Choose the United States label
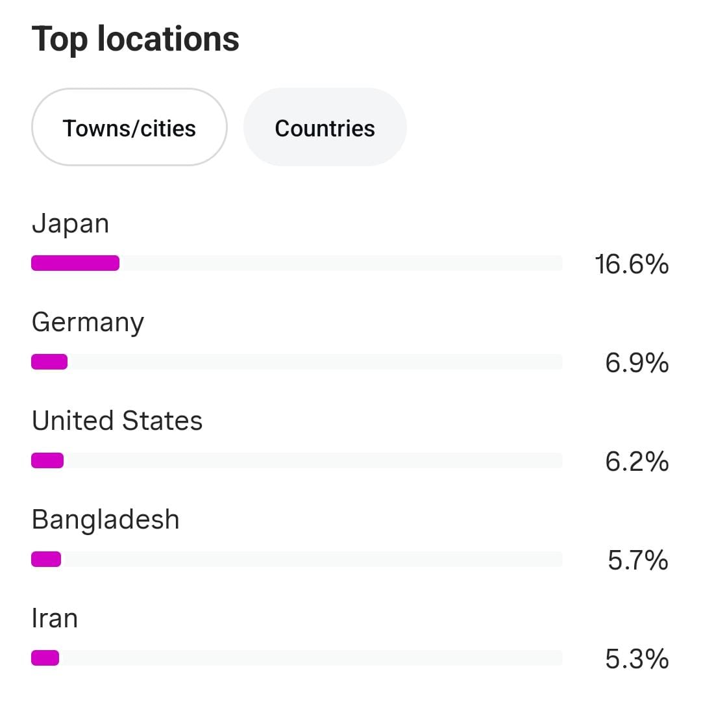Screen dimensions: 701x728 pos(117,421)
